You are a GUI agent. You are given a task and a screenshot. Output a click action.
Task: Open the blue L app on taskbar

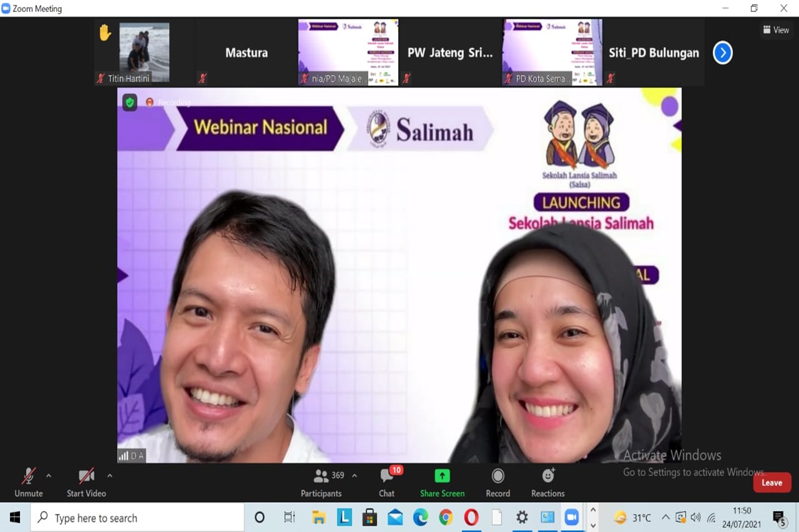pos(345,518)
